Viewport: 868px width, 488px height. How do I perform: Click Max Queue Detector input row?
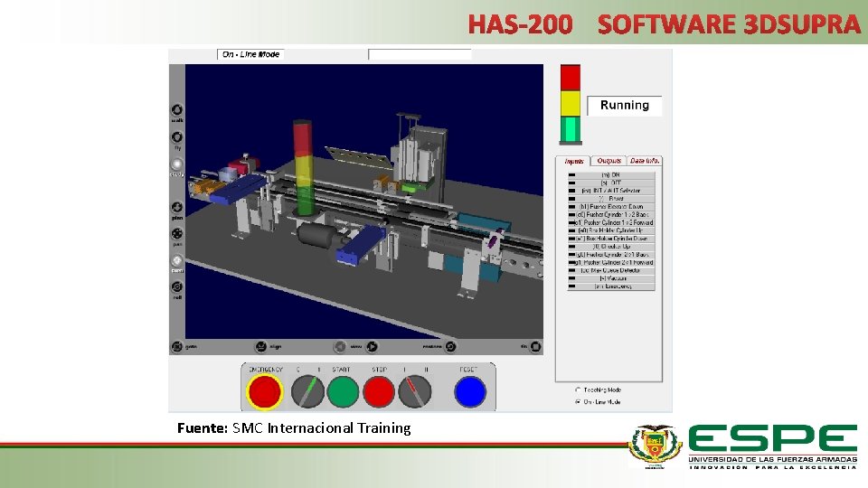(611, 270)
